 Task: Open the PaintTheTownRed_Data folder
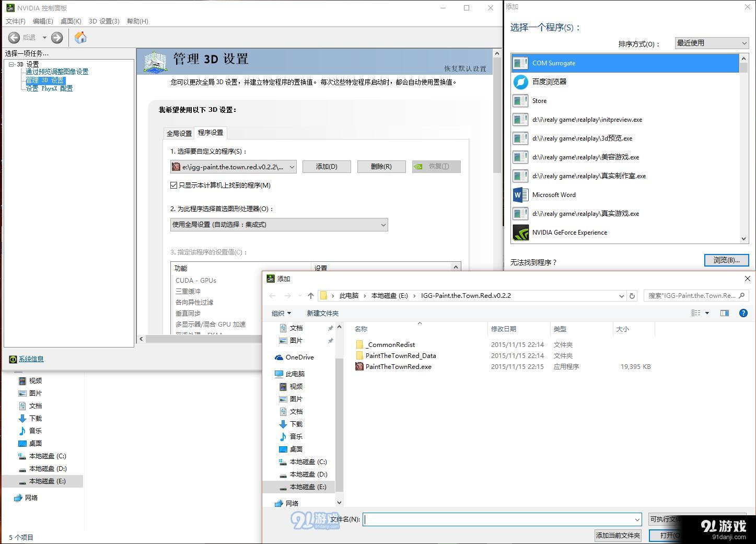pos(401,355)
